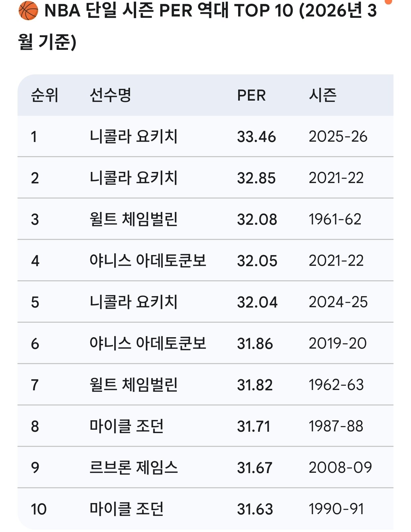
Task: Select 윌트 체임벌린 in the 1961-62 row
Action: pyautogui.click(x=133, y=219)
